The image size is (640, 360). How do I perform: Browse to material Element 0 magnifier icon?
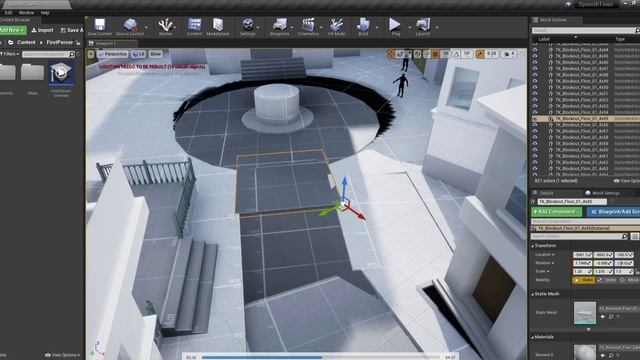[611, 356]
